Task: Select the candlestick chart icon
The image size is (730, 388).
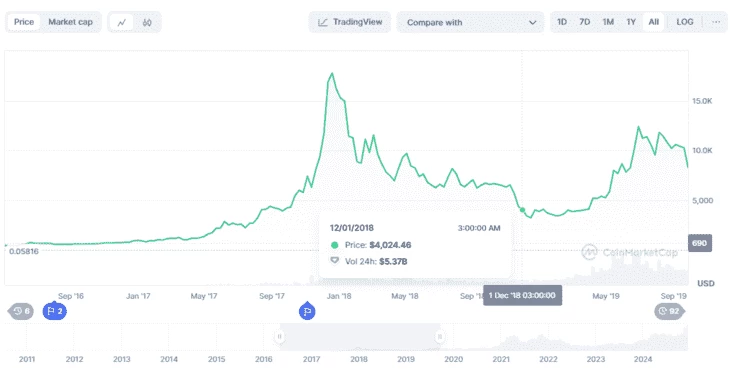Action: [147, 22]
